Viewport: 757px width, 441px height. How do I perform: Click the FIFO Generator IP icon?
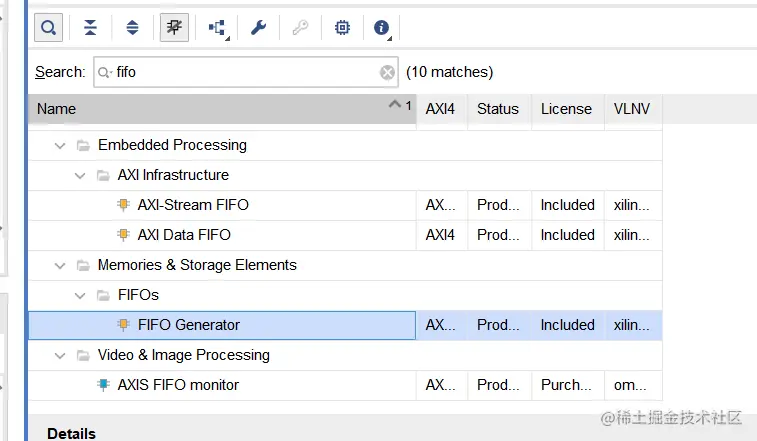click(124, 325)
